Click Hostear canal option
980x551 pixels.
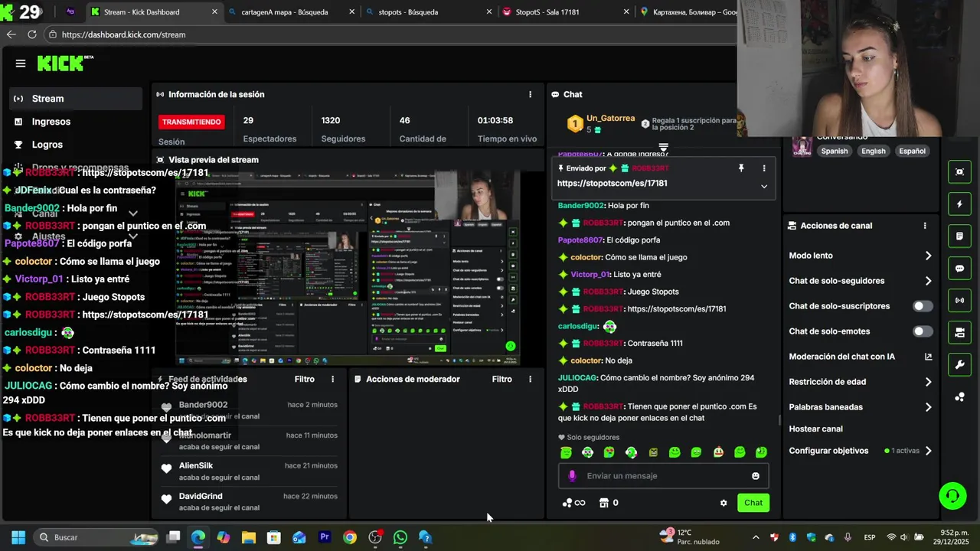[x=815, y=429]
